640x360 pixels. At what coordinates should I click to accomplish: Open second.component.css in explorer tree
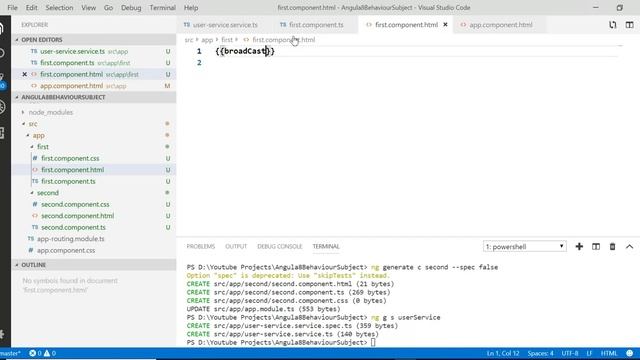[x=75, y=204]
